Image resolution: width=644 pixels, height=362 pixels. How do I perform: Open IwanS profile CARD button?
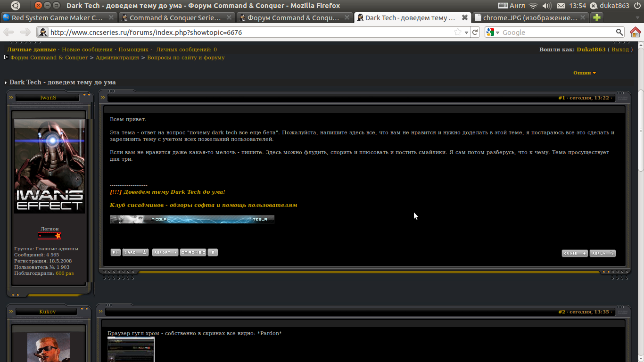point(136,252)
